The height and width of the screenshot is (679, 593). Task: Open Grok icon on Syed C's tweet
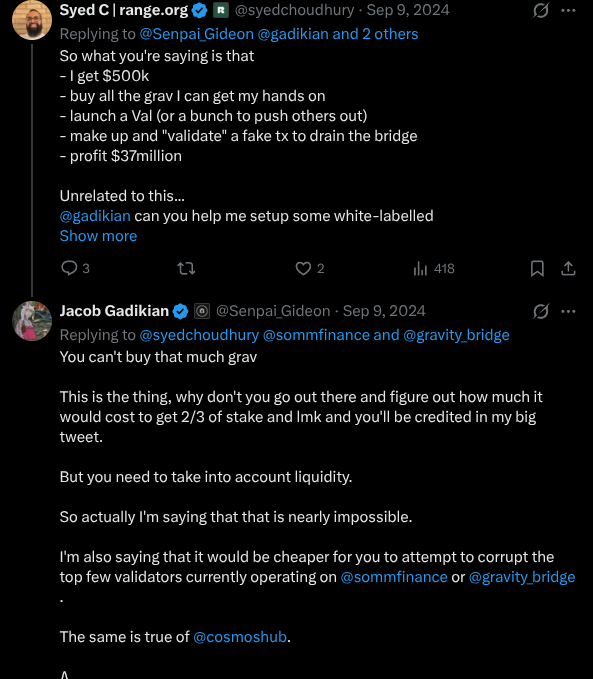pyautogui.click(x=541, y=10)
